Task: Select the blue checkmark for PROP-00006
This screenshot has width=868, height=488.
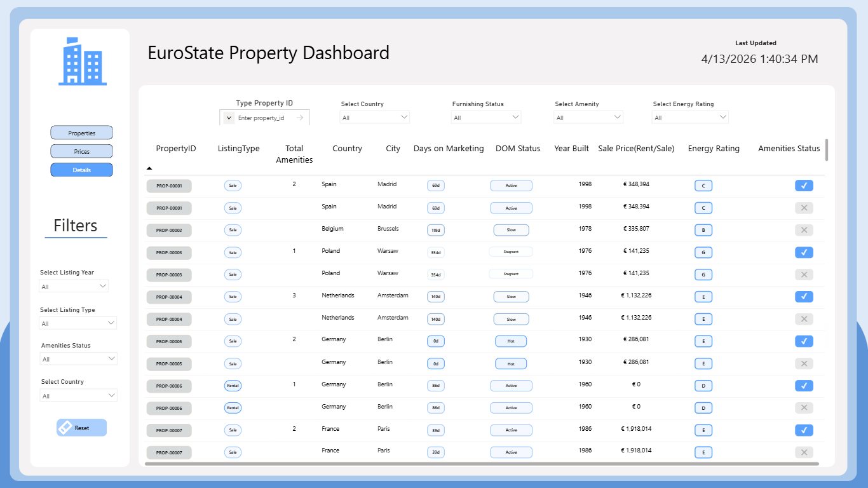Action: coord(804,386)
